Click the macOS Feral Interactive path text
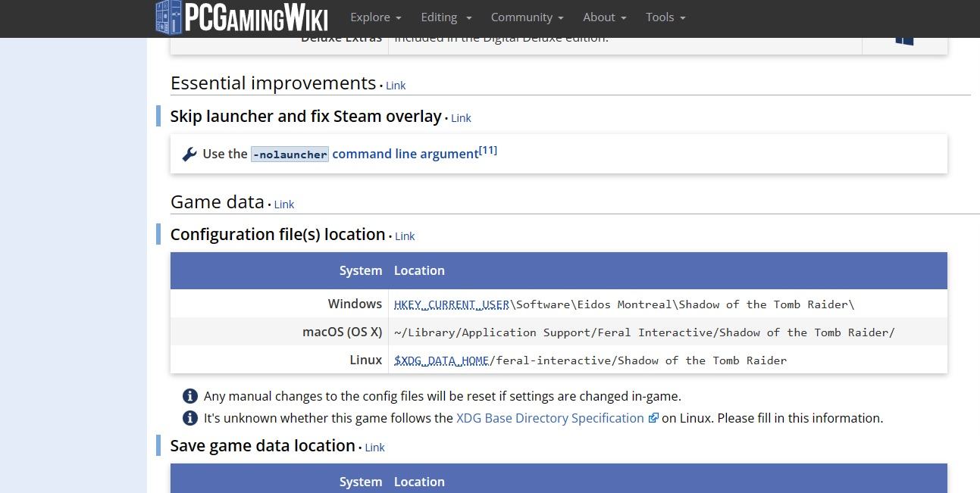The image size is (980, 493). point(644,332)
